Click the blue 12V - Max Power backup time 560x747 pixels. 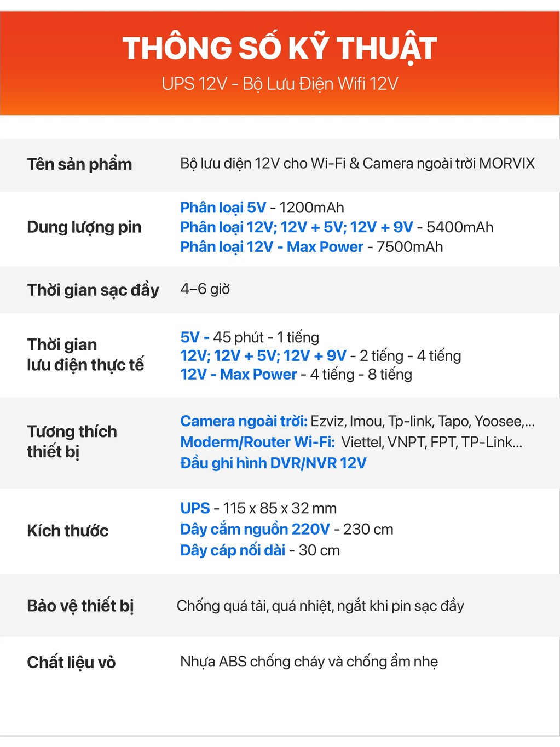pos(238,374)
